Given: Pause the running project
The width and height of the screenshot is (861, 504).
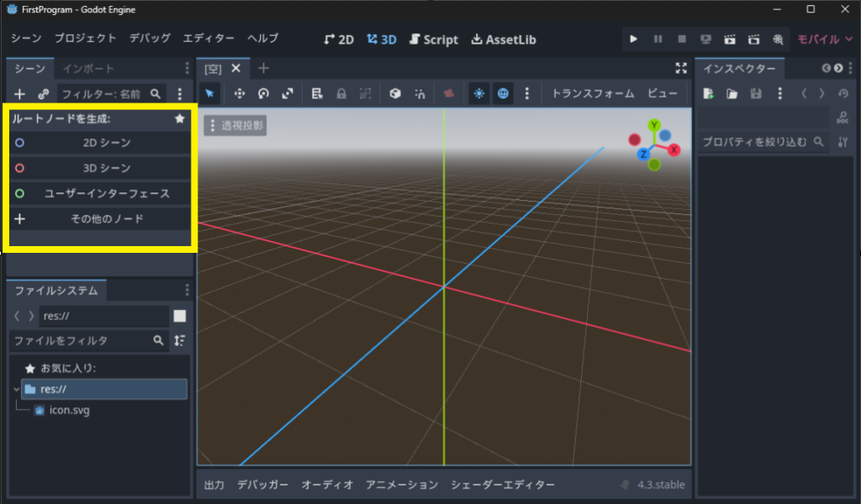Looking at the screenshot, I should 658,39.
